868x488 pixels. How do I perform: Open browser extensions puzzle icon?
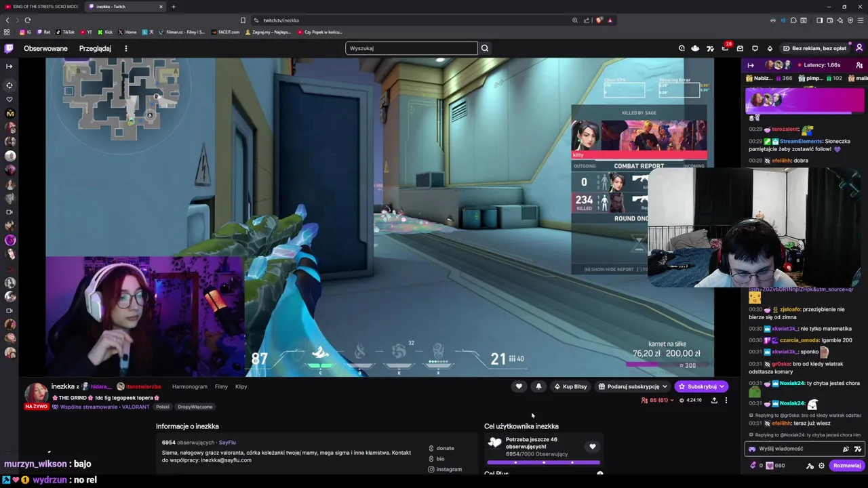(x=793, y=20)
